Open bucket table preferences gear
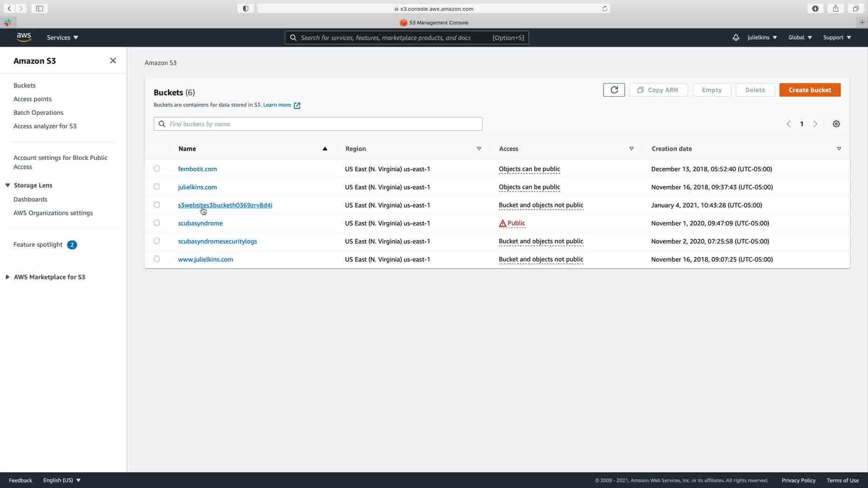The width and height of the screenshot is (868, 488). tap(836, 124)
